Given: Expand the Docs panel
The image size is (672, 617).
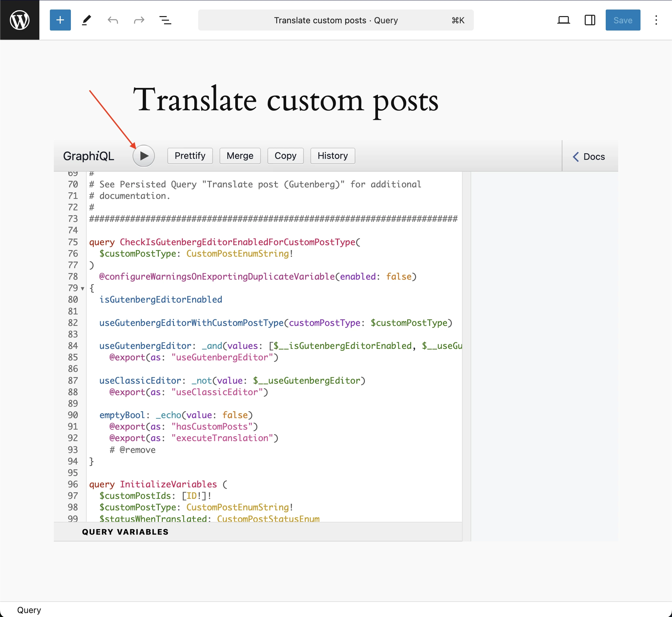Looking at the screenshot, I should [x=590, y=156].
